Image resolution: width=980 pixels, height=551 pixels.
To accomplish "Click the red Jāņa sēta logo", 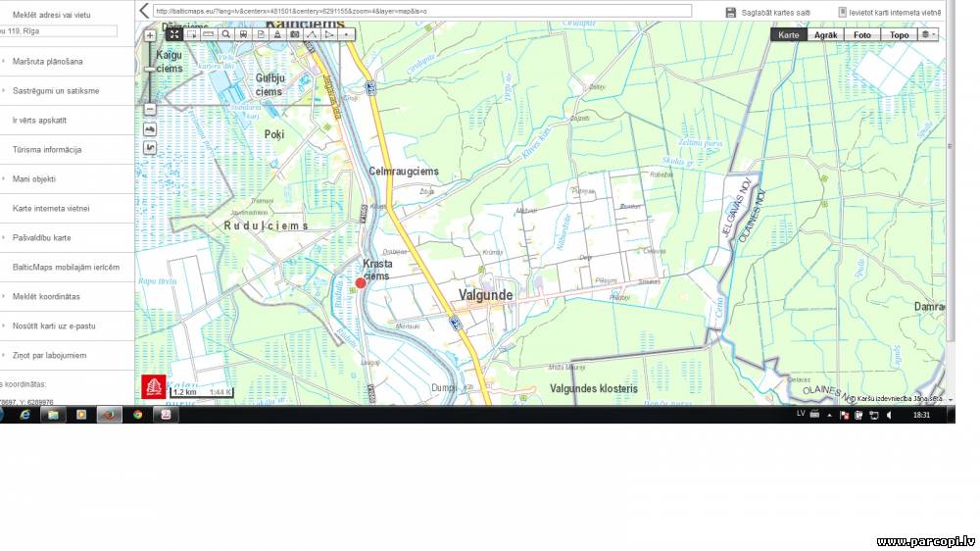I will pos(154,386).
